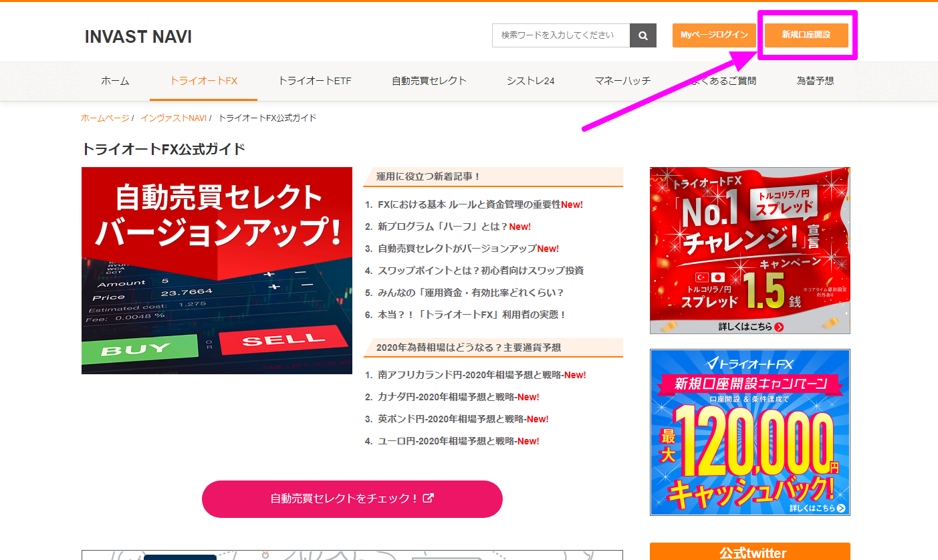Click the インヴァストNAVI breadcrumb link
This screenshot has height=560, width=938.
tap(173, 118)
